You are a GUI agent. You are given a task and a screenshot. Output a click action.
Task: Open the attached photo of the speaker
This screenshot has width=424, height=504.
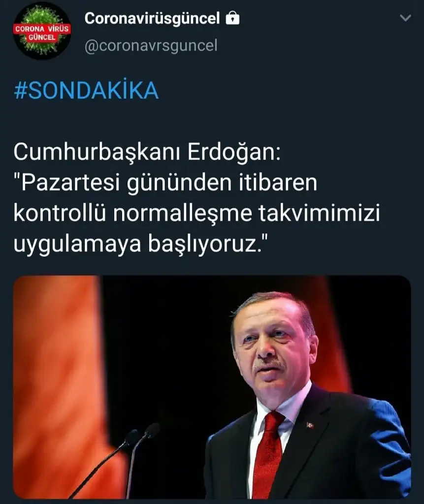(x=212, y=387)
